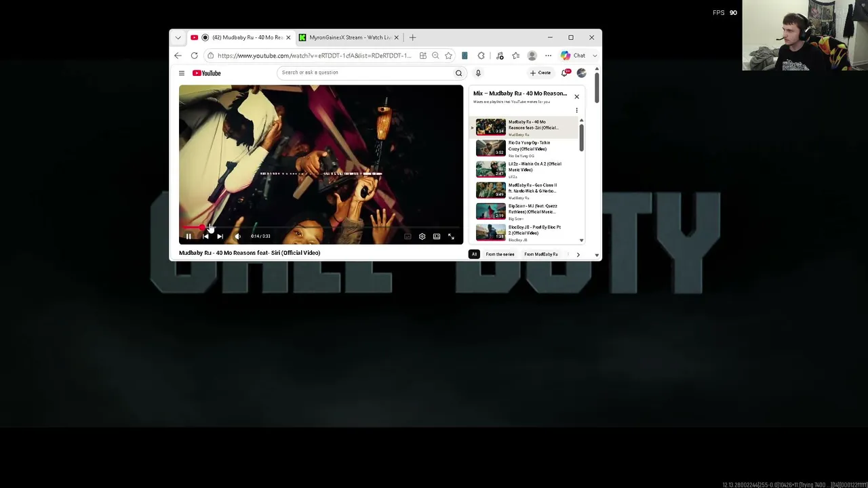868x488 pixels.
Task: Open the zoom magnifier in the address bar
Action: (x=435, y=56)
